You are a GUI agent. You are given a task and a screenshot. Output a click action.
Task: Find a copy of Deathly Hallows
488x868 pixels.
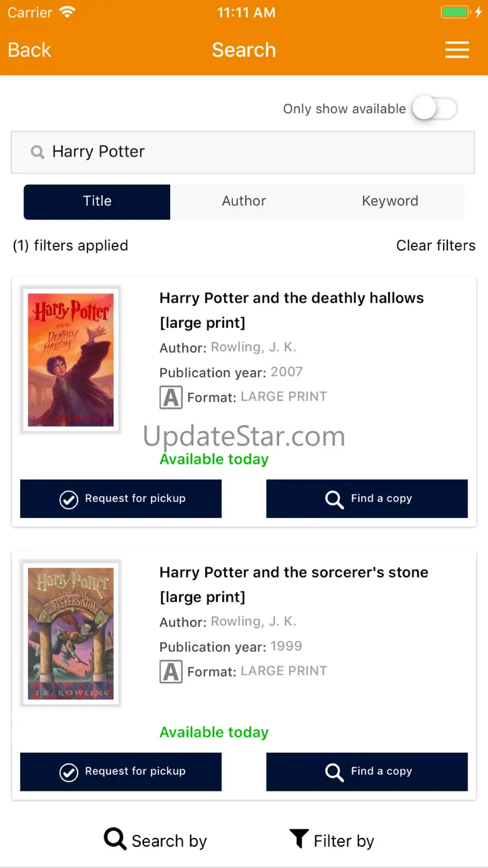[x=367, y=499]
